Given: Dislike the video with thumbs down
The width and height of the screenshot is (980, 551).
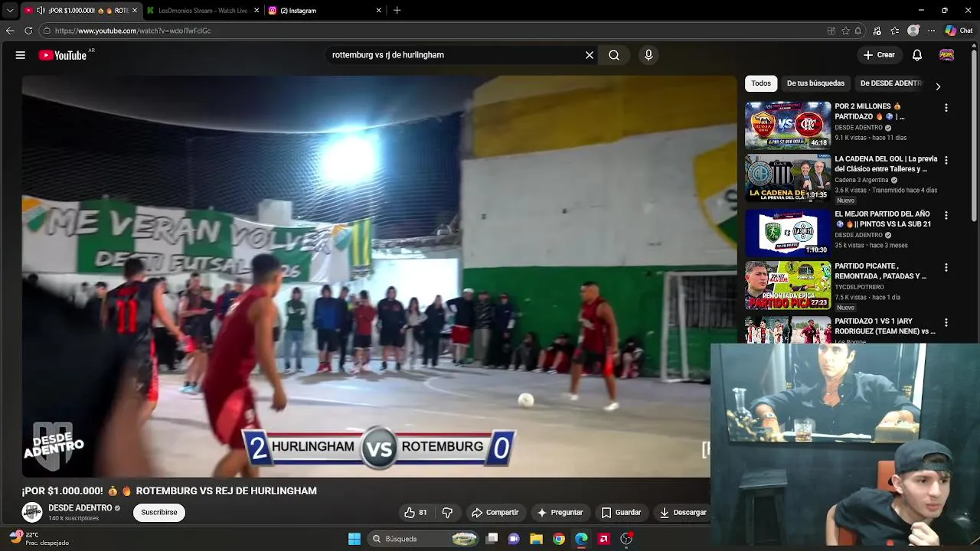Looking at the screenshot, I should coord(448,513).
